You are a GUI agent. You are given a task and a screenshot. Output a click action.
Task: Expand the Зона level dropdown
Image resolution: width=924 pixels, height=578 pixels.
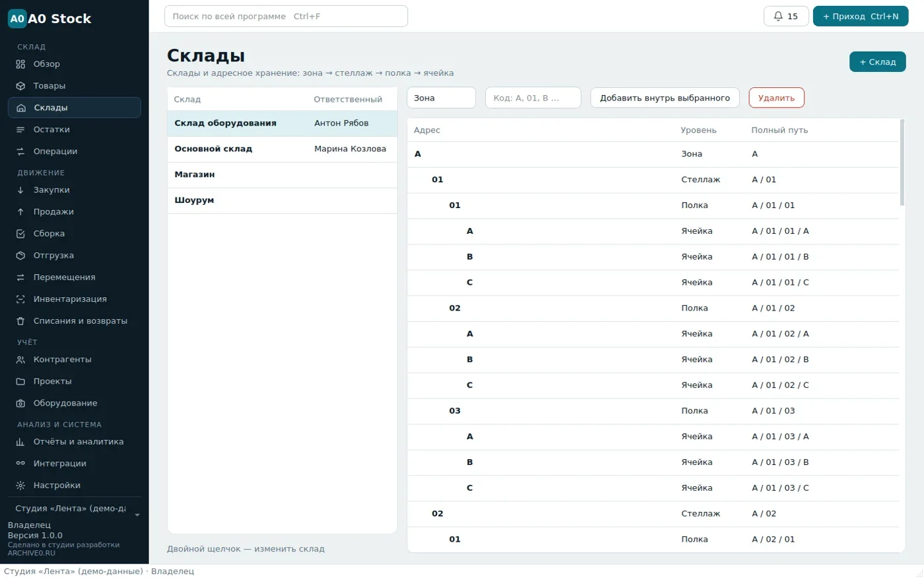[x=441, y=98]
